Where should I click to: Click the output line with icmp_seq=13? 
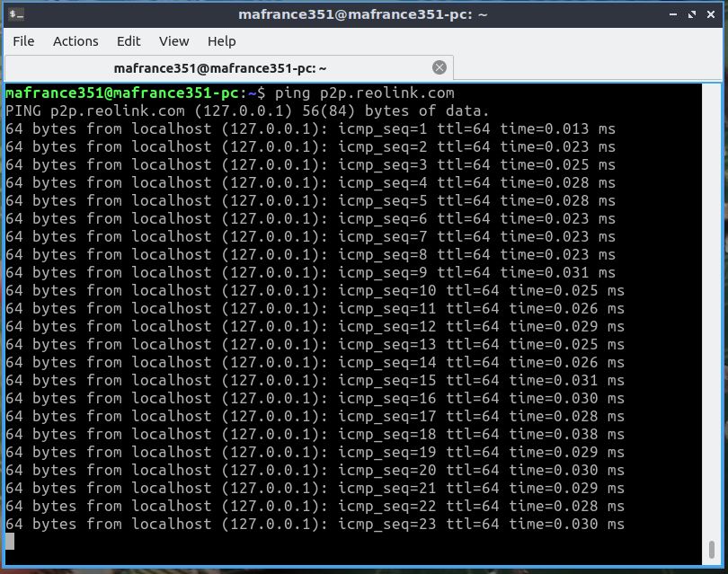[315, 345]
